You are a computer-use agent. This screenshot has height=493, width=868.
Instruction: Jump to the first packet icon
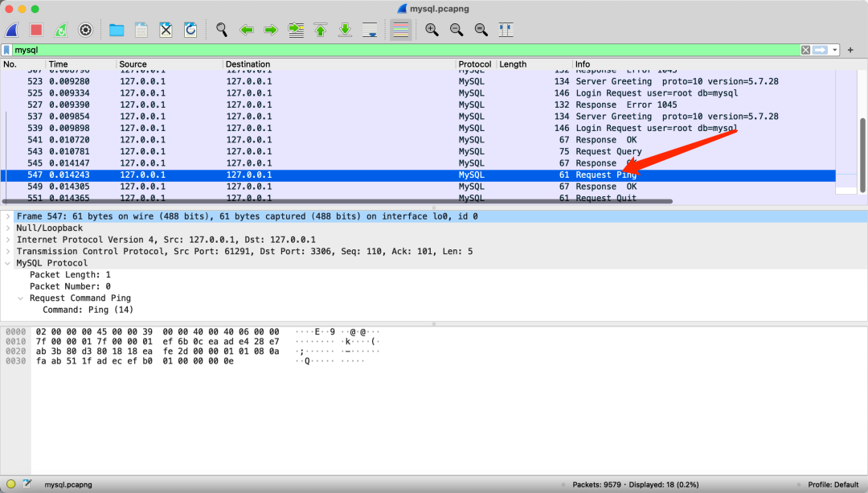tap(321, 30)
